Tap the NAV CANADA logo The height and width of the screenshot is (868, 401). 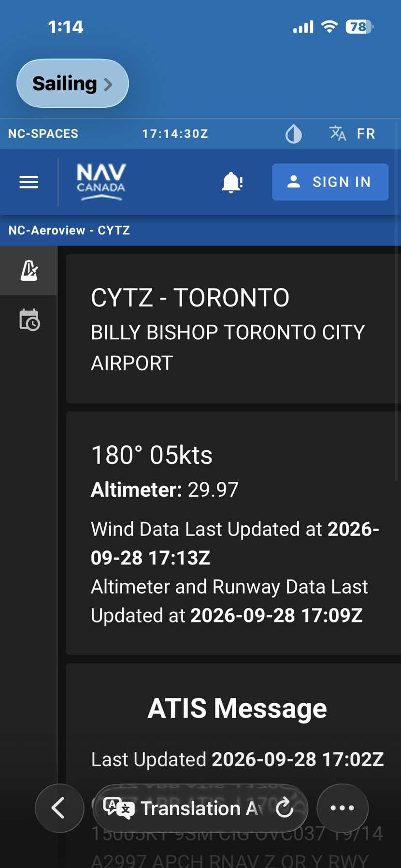click(x=101, y=182)
